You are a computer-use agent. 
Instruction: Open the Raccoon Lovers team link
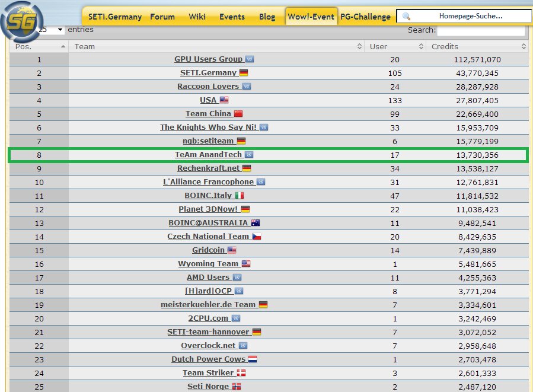click(208, 87)
